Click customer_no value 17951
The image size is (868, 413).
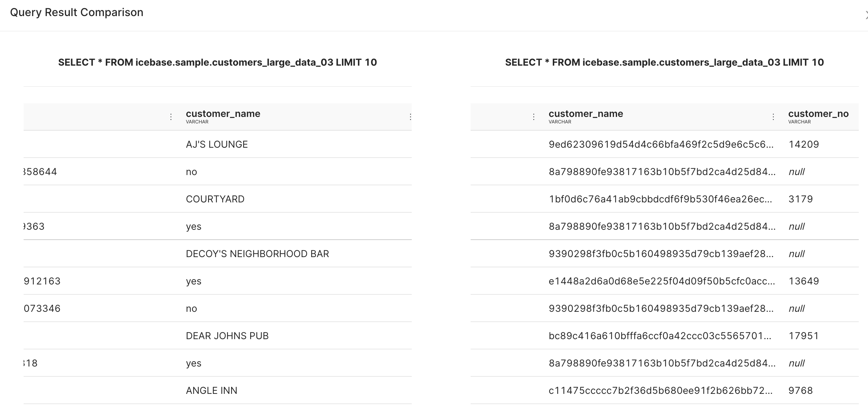[x=804, y=336]
